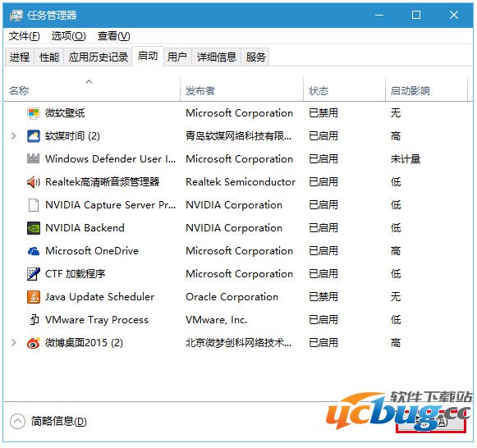Select the NVIDIA Backend row name
The image size is (477, 448).
tap(85, 228)
